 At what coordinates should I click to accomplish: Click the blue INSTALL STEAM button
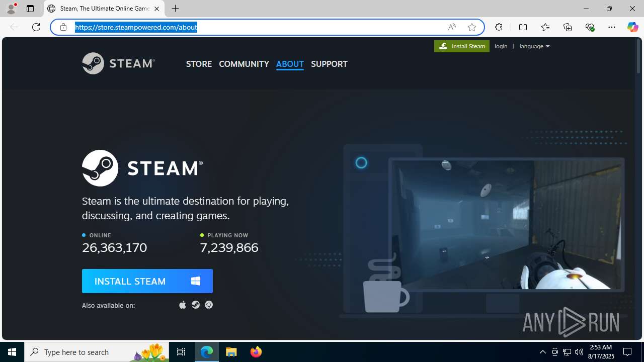pos(147,281)
